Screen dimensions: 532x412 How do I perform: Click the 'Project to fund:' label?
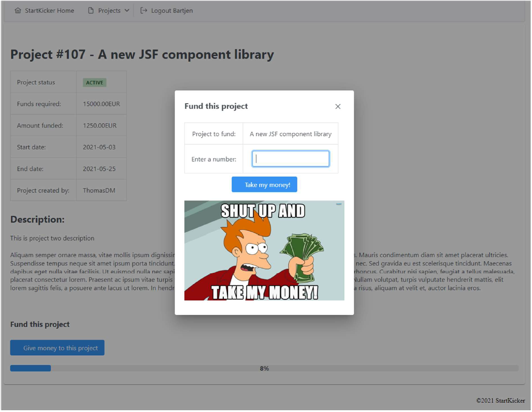click(214, 134)
